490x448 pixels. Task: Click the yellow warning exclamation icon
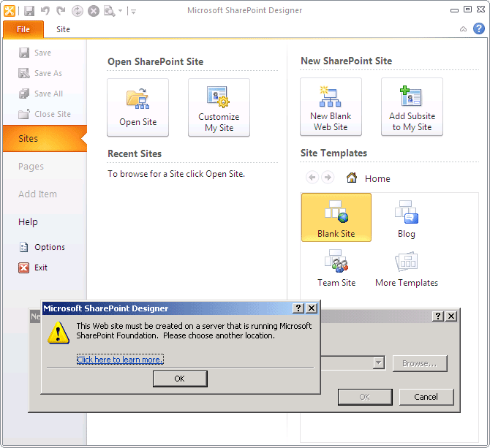pyautogui.click(x=59, y=333)
